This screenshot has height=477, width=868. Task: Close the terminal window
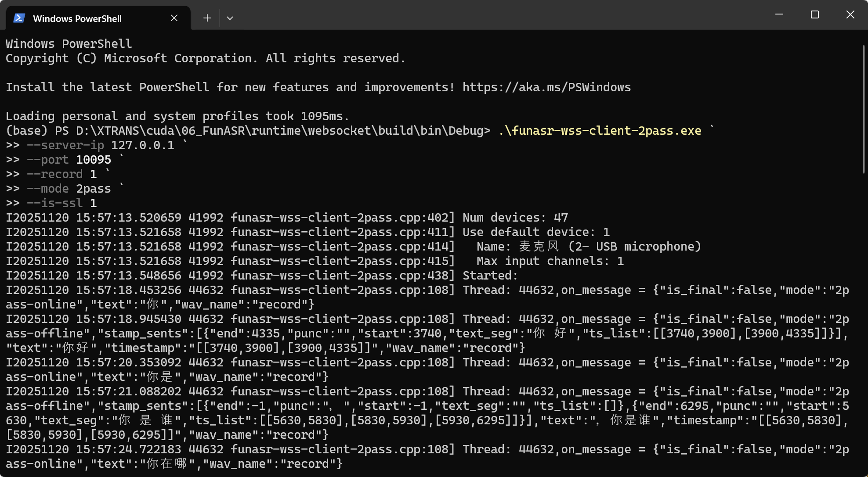click(x=850, y=14)
